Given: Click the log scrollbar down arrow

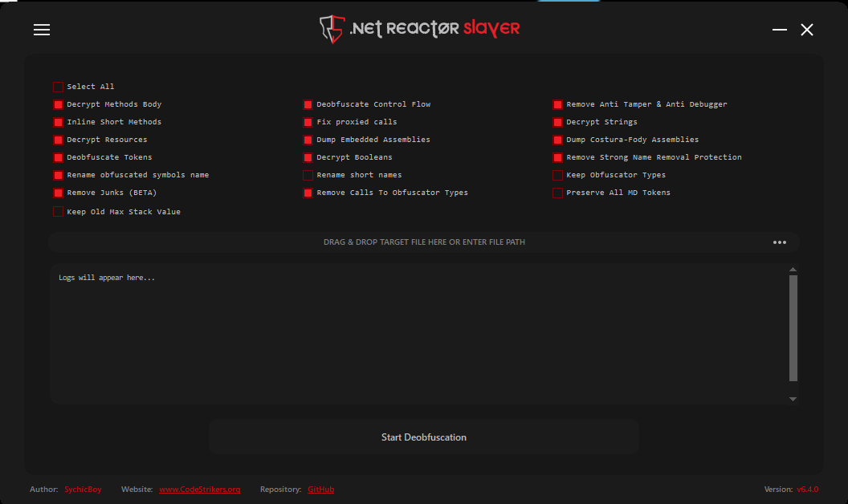Looking at the screenshot, I should (x=793, y=399).
